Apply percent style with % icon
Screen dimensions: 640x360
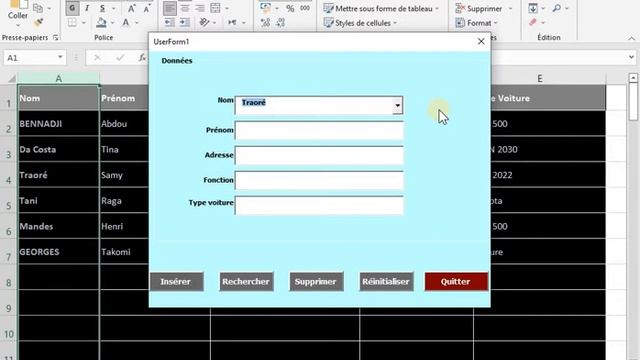(x=290, y=8)
